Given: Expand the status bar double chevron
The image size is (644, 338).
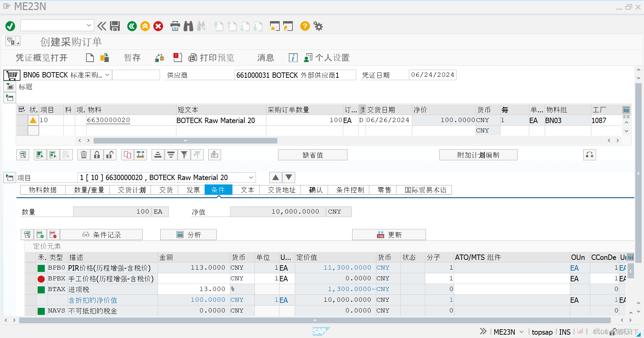Looking at the screenshot, I should (483, 331).
